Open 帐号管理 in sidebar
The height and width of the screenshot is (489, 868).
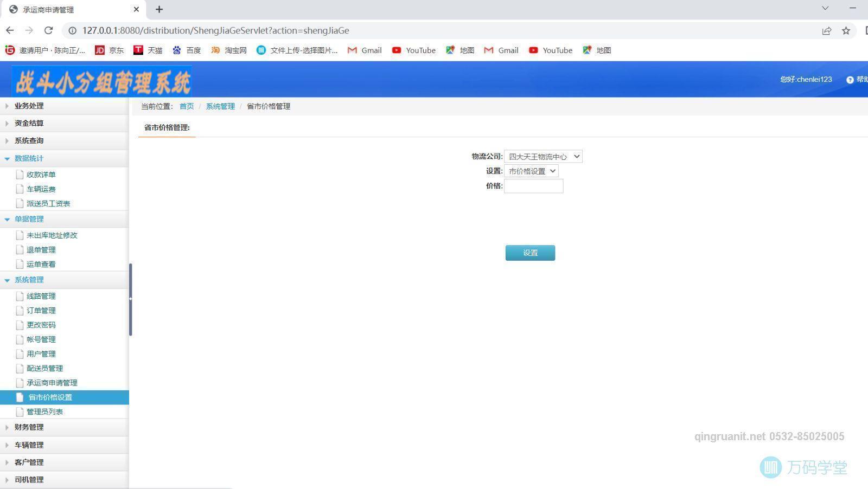coord(41,339)
